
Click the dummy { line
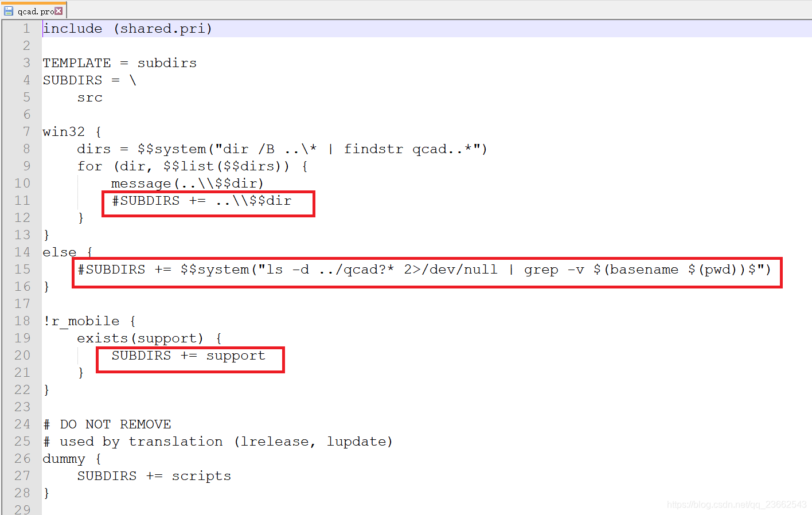pyautogui.click(x=72, y=459)
